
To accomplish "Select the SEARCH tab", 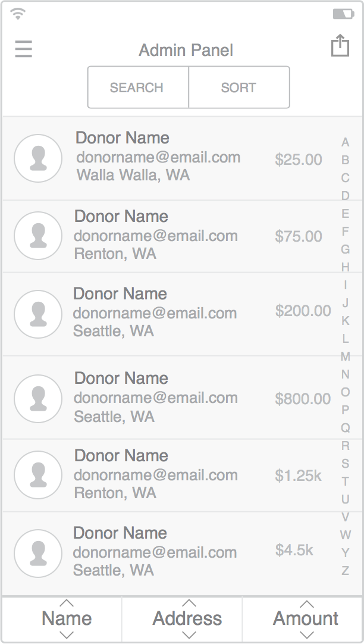I will pos(137,87).
